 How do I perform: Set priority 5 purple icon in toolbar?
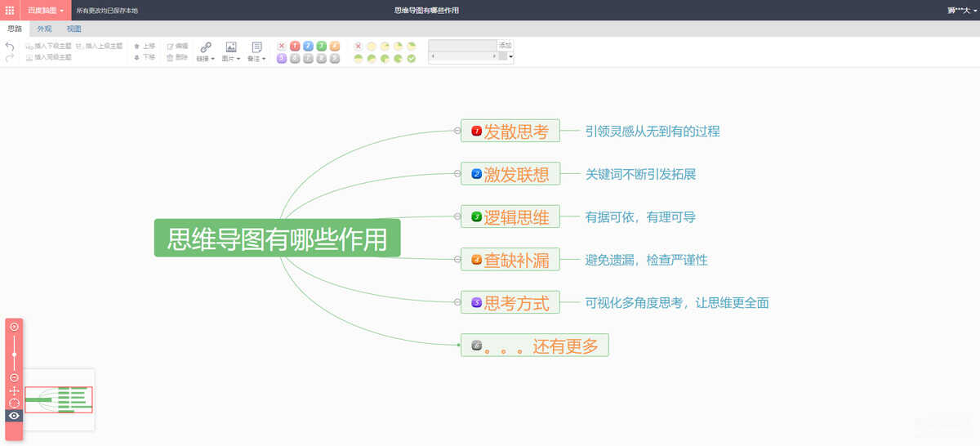pos(282,58)
